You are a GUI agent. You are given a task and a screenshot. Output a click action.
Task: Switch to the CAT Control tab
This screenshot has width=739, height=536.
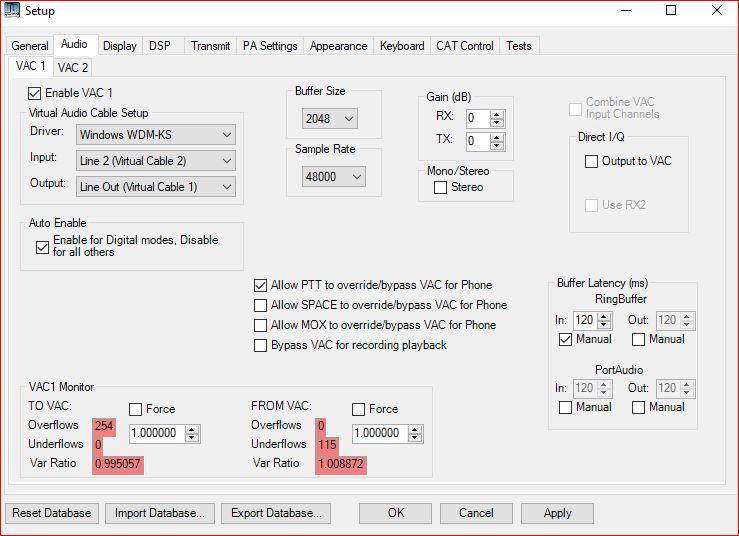tap(464, 46)
